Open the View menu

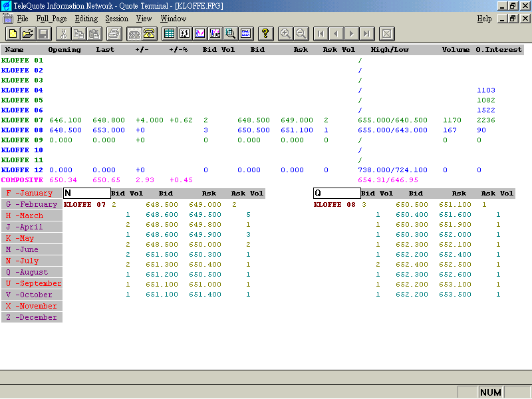pos(144,19)
